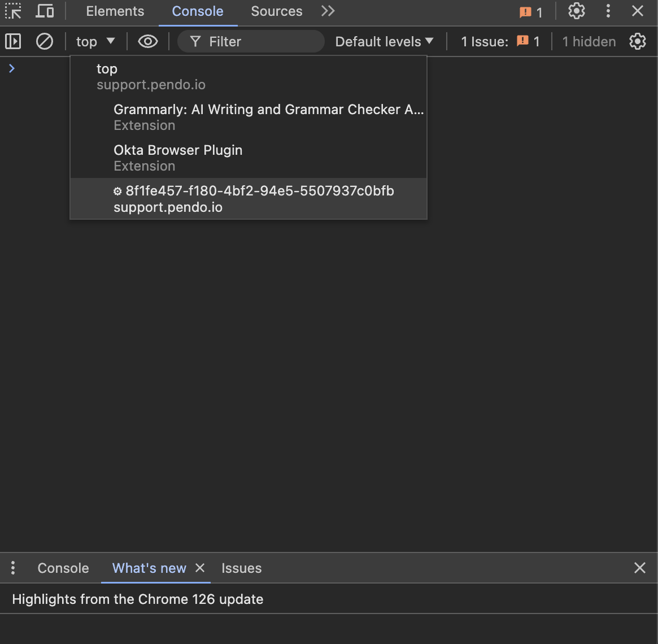The width and height of the screenshot is (658, 644).
Task: Click into the console Filter field
Action: 251,42
